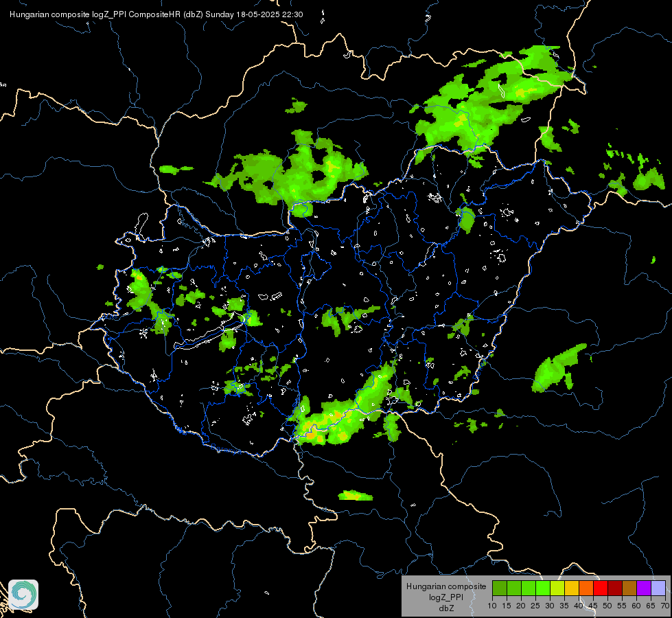The image size is (672, 618).
Task: Select the 60-65 dBZ purple swatch
Action: click(x=644, y=588)
